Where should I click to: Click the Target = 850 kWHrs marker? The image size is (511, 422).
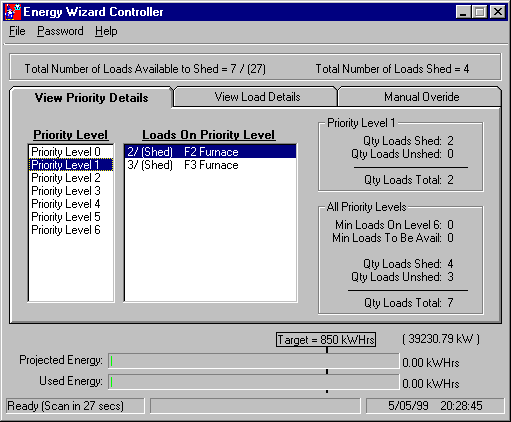tap(326, 340)
